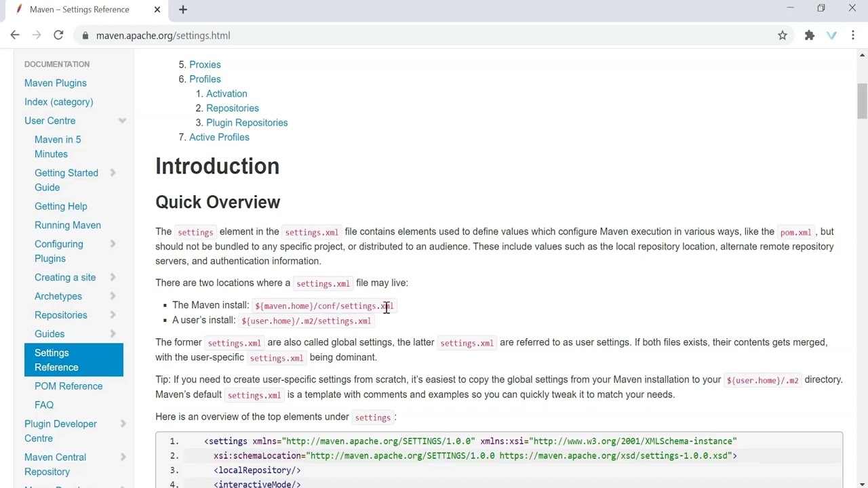The height and width of the screenshot is (488, 868).
Task: Open Plugin Developer Centre link
Action: pos(60,431)
